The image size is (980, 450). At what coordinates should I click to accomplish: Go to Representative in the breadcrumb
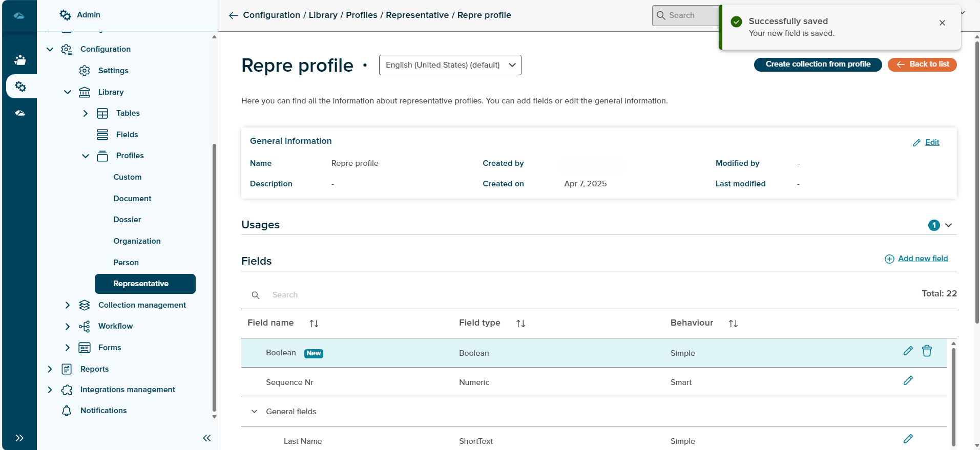[x=418, y=15]
